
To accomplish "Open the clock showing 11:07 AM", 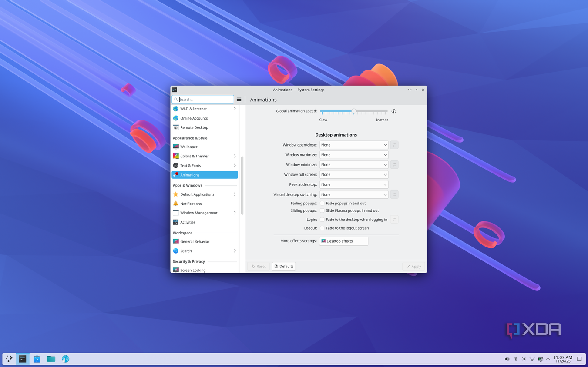I will point(563,359).
